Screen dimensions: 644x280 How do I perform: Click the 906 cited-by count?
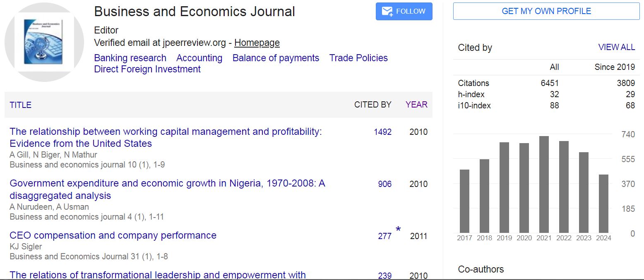384,184
